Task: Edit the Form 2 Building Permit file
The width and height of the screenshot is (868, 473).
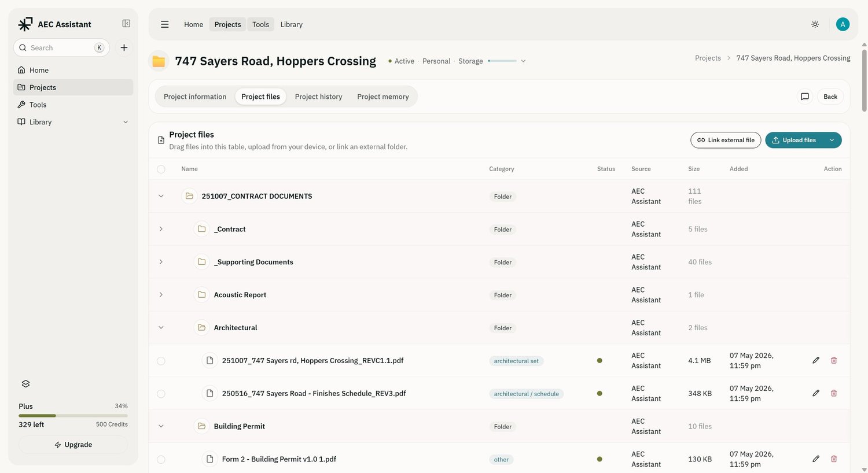Action: click(816, 459)
